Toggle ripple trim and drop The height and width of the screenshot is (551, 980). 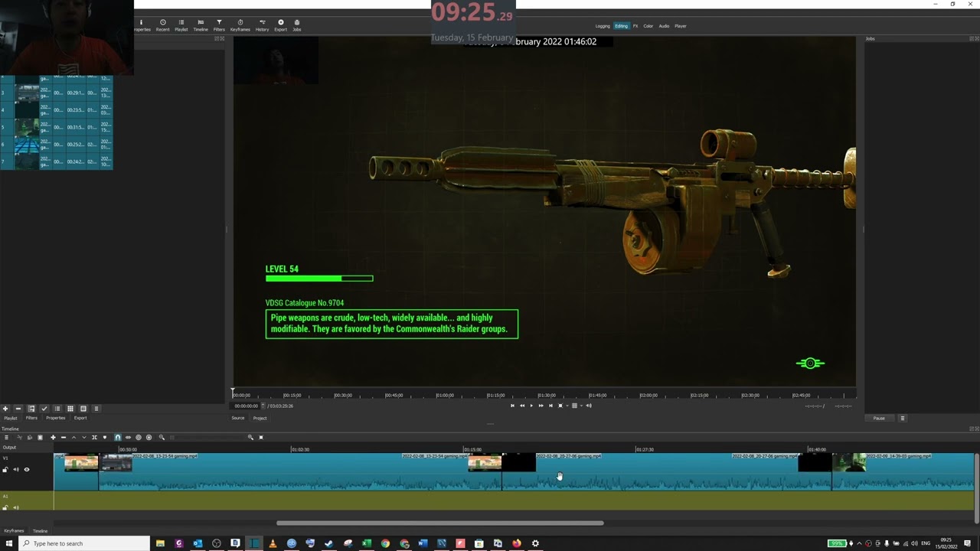click(x=139, y=437)
